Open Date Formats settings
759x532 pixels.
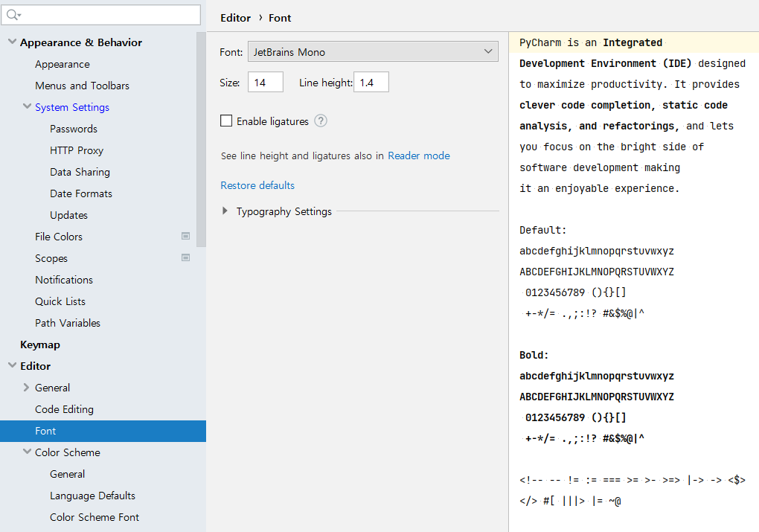pos(81,193)
